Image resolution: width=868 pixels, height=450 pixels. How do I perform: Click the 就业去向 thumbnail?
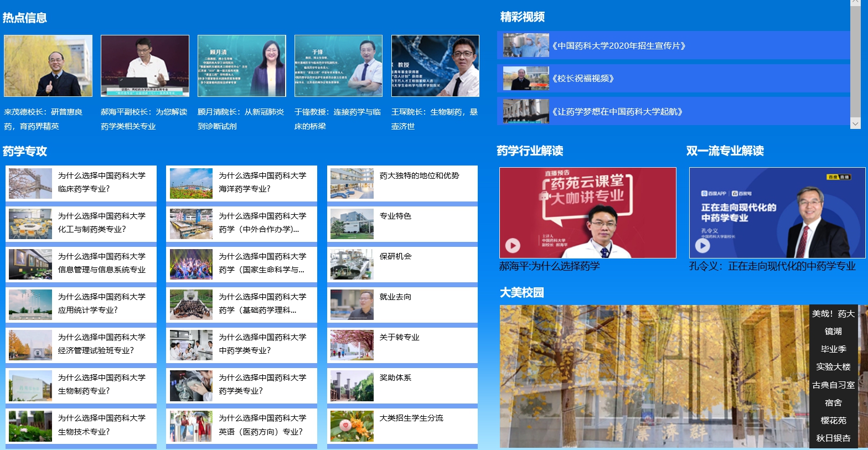[352, 304]
